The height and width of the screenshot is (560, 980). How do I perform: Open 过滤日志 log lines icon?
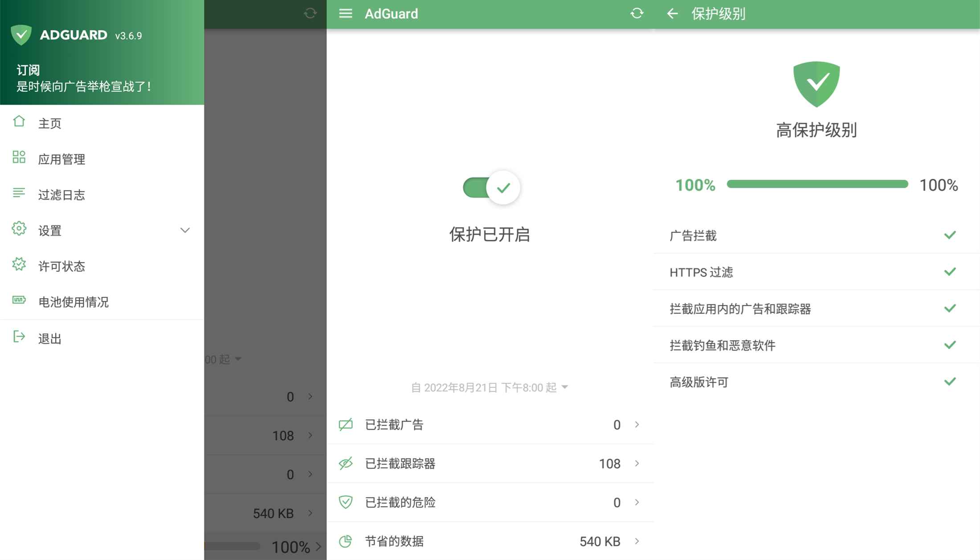[19, 193]
